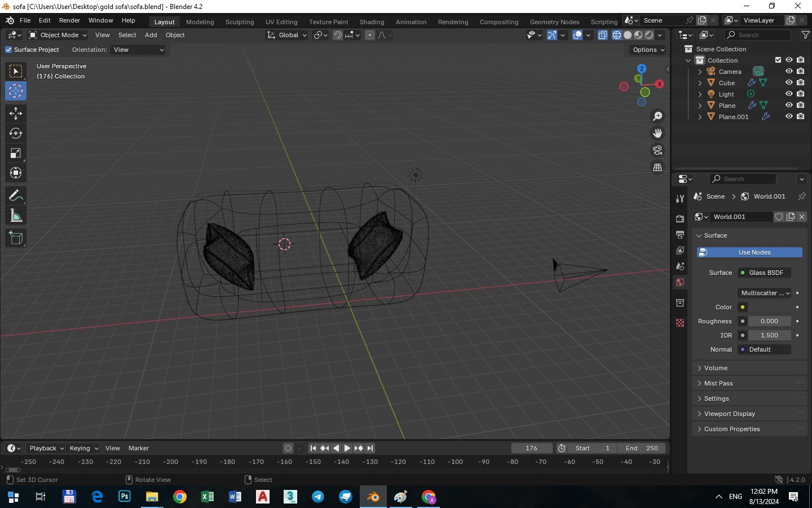The height and width of the screenshot is (508, 812).
Task: Click the IOR value slider
Action: [x=769, y=335]
